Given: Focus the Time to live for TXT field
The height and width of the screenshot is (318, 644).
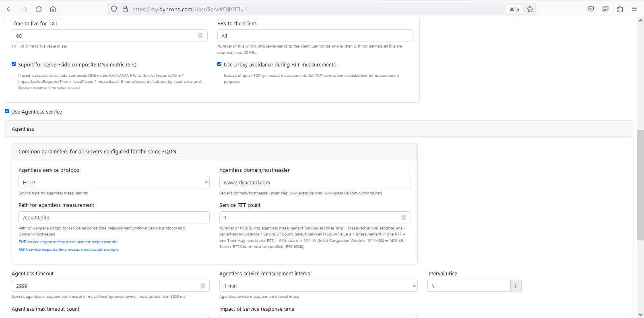Looking at the screenshot, I should click(109, 35).
